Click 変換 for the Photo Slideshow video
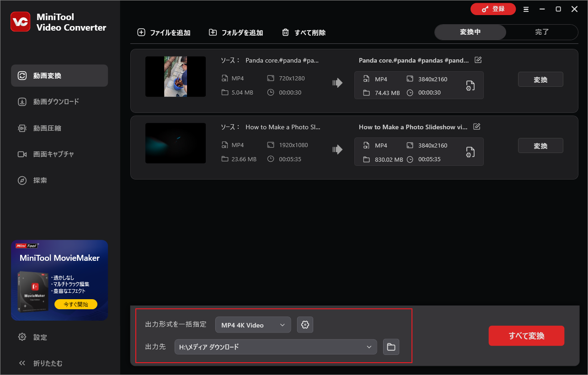This screenshot has height=375, width=588. tap(540, 146)
